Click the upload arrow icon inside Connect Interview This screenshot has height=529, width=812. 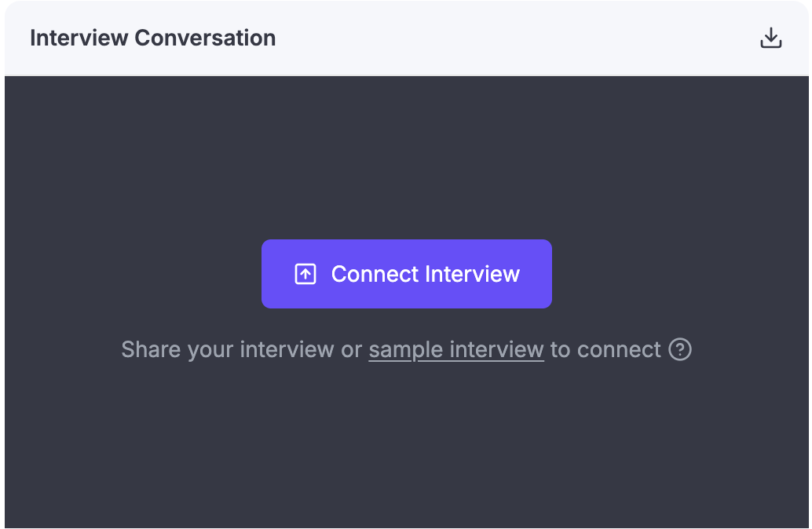[x=305, y=274]
